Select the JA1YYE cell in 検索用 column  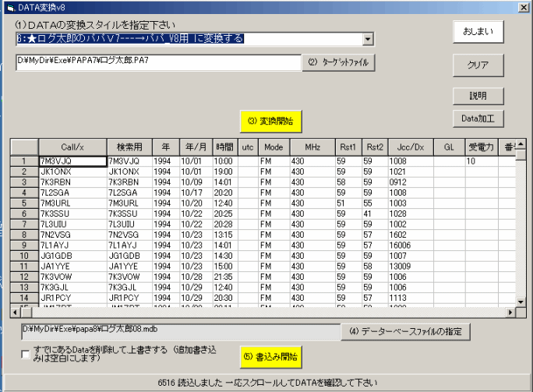click(129, 267)
